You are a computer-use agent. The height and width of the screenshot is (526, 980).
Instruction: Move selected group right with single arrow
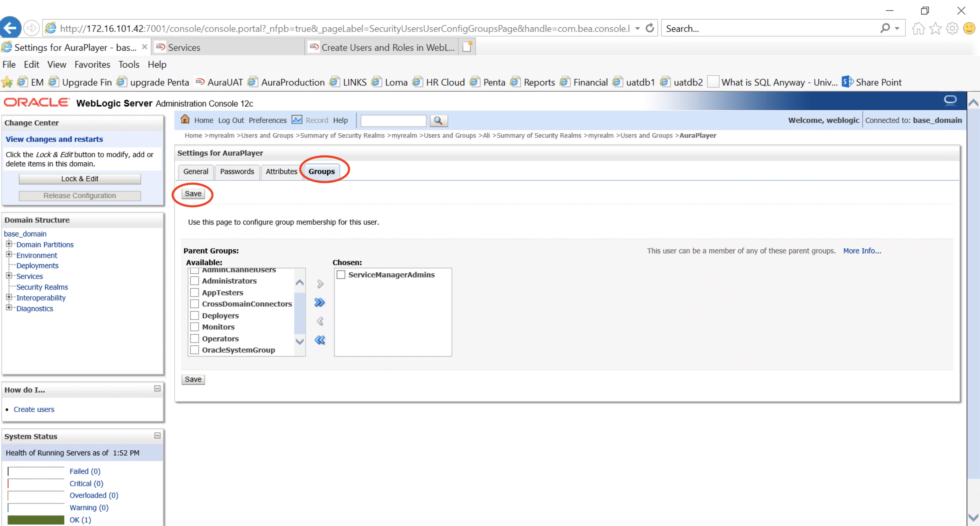[x=320, y=284]
